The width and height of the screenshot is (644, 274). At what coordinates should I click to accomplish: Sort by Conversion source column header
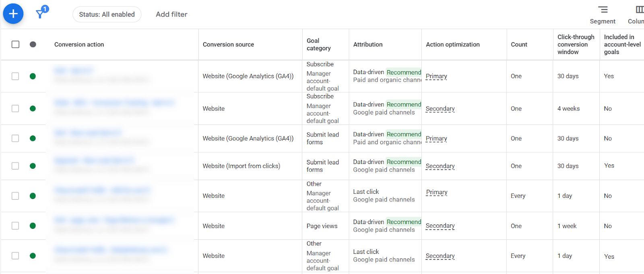point(228,44)
